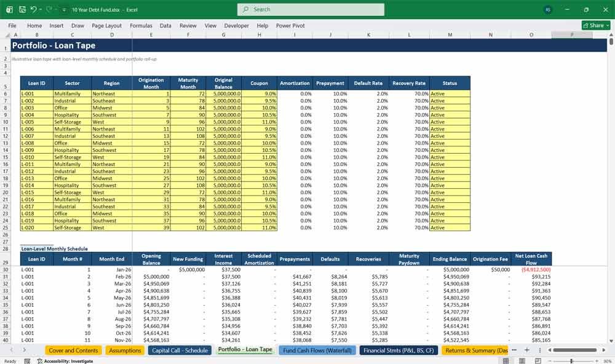Open the Formulas ribbon tab
The height and width of the screenshot is (364, 615).
[141, 25]
